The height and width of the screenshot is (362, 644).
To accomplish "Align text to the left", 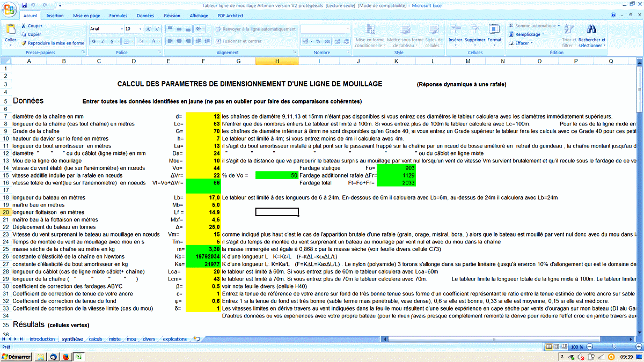I will pos(170,41).
